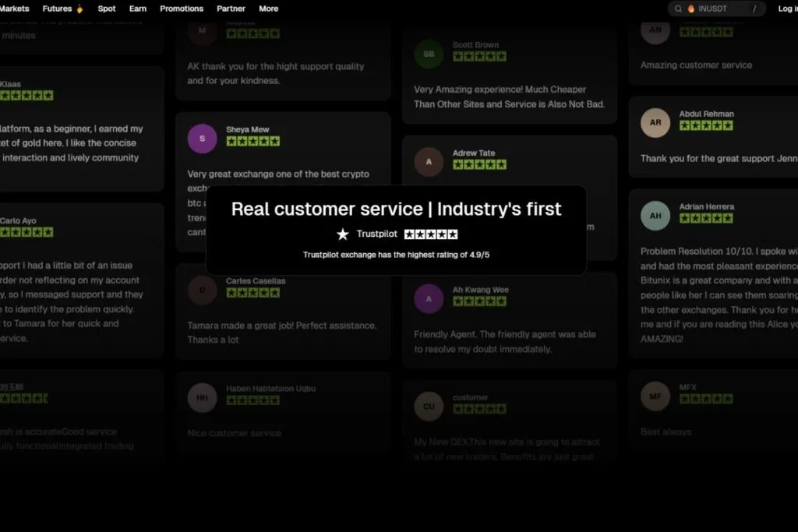The height and width of the screenshot is (532, 798).
Task: Click Sheya Mew's purple avatar
Action: point(202,139)
